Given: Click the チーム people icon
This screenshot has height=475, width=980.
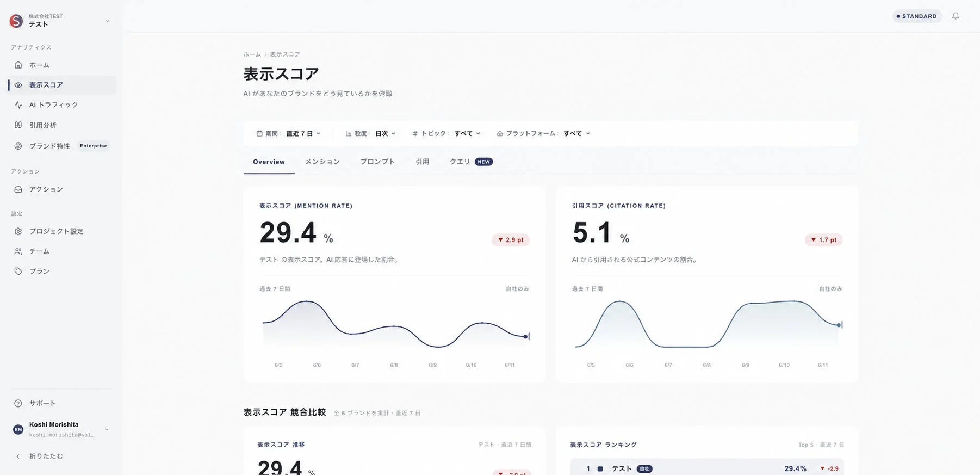Looking at the screenshot, I should point(18,251).
